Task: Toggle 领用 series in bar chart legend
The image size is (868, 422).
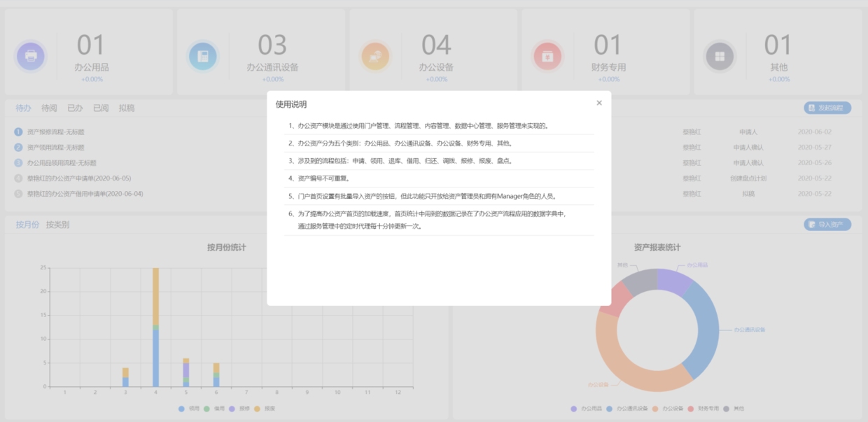Action: (189, 408)
